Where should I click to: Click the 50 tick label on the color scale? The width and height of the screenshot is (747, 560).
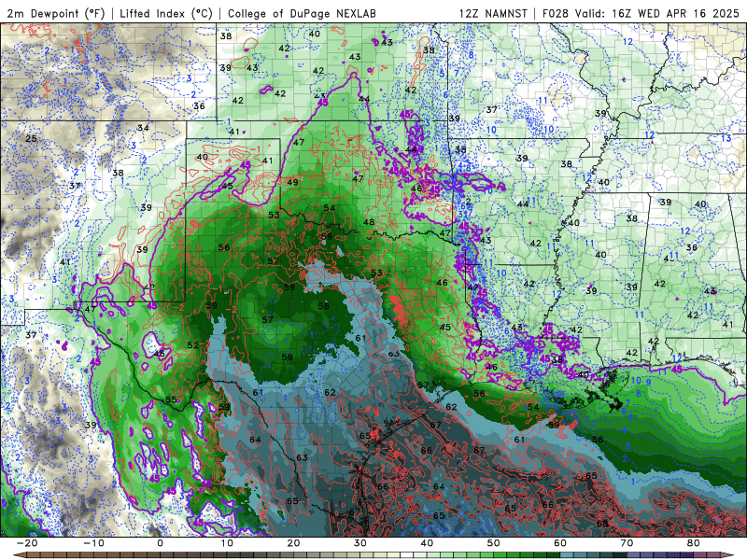click(x=494, y=543)
